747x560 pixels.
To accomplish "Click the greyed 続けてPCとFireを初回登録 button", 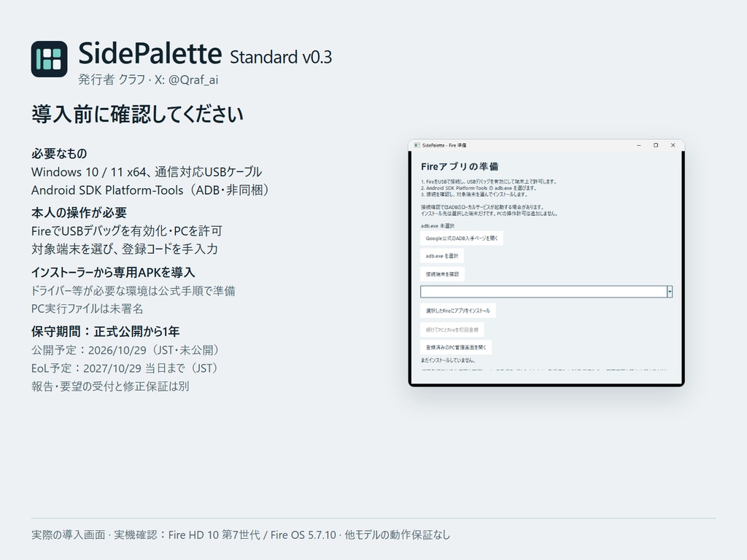I will 452,330.
